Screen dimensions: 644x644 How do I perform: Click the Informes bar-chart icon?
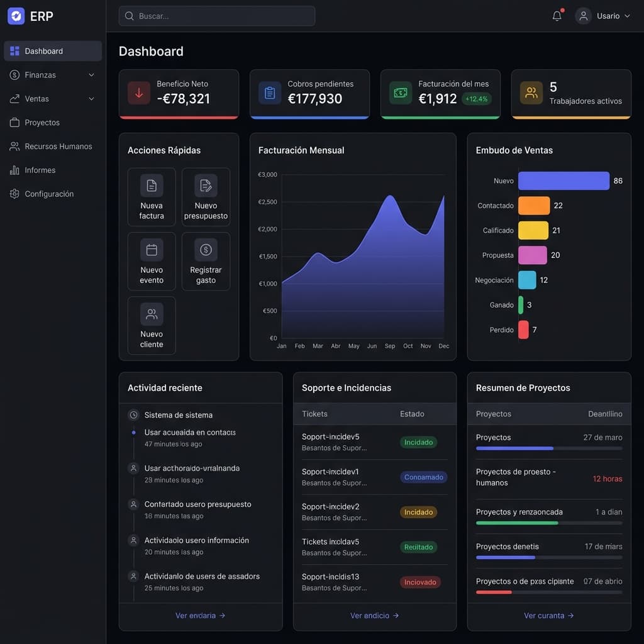(15, 170)
